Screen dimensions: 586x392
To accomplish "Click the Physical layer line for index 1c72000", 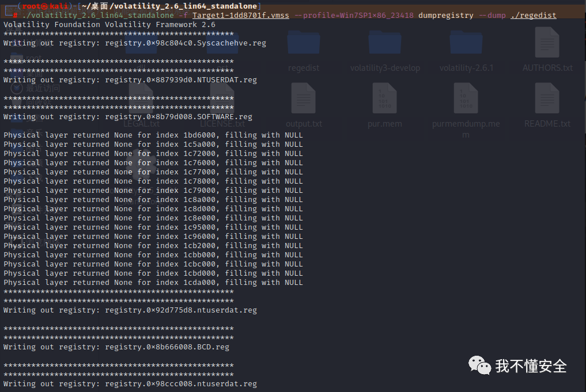I will (153, 154).
